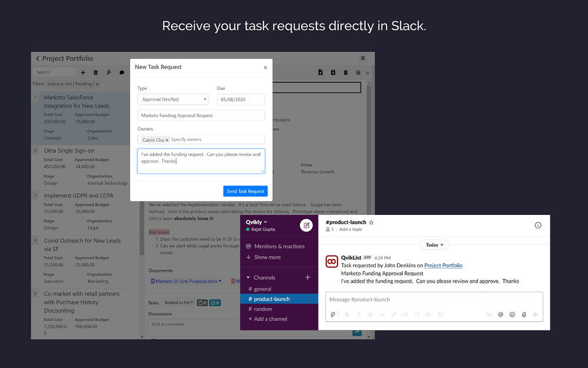Click the Marketo Funding Approval Request title field
Image resolution: width=588 pixels, height=368 pixels.
click(201, 115)
